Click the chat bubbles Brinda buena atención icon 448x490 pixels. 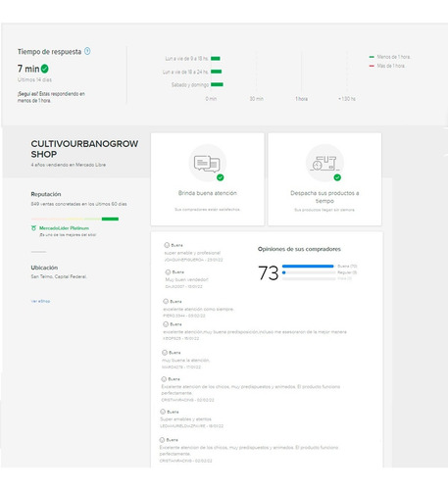(207, 163)
